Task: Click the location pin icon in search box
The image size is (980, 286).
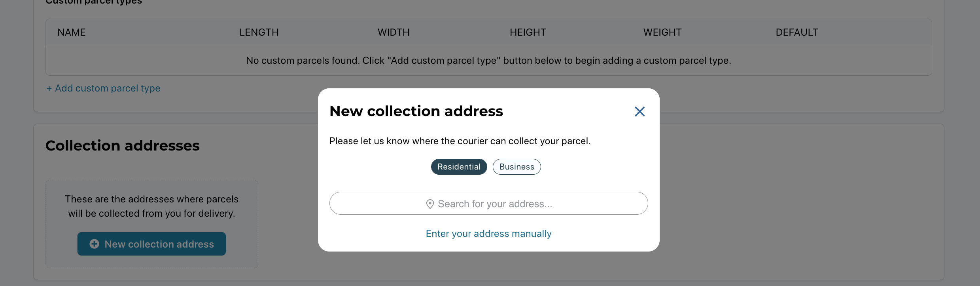Action: pyautogui.click(x=430, y=204)
